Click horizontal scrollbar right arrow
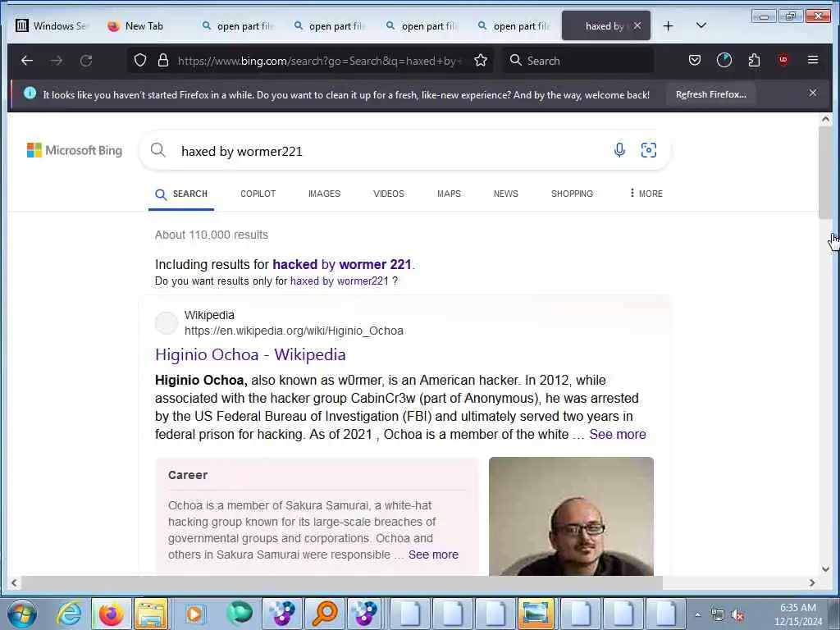The width and height of the screenshot is (840, 630). tap(812, 583)
